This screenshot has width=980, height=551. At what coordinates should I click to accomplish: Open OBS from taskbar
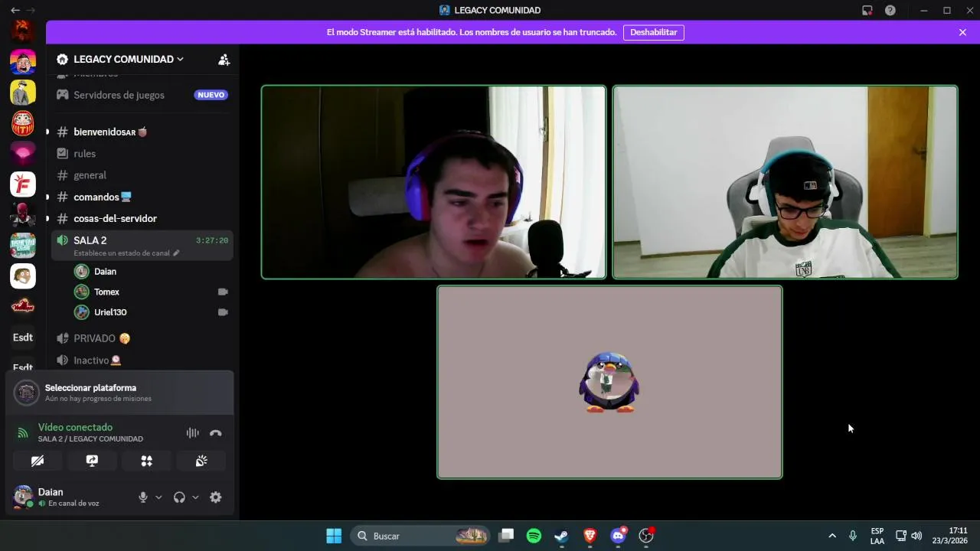pos(647,536)
